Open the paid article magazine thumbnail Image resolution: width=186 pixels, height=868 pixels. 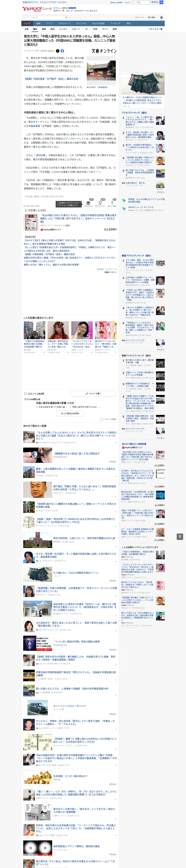coord(31,222)
